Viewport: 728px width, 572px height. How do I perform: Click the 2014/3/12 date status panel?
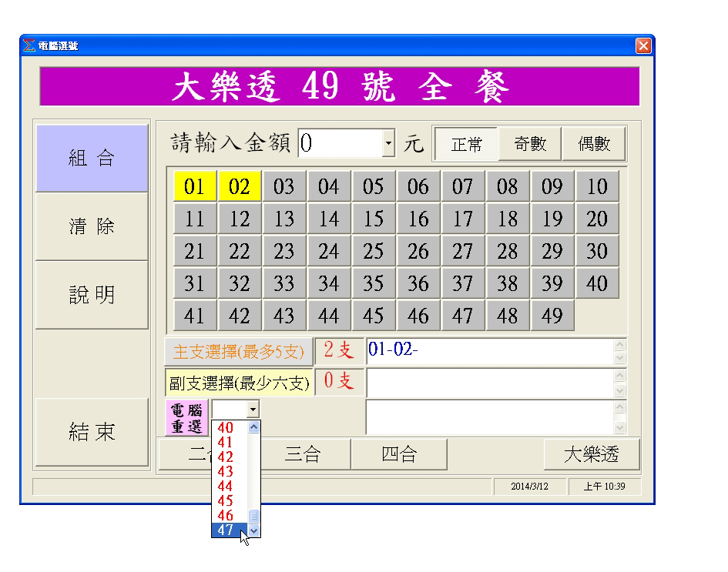click(x=529, y=487)
